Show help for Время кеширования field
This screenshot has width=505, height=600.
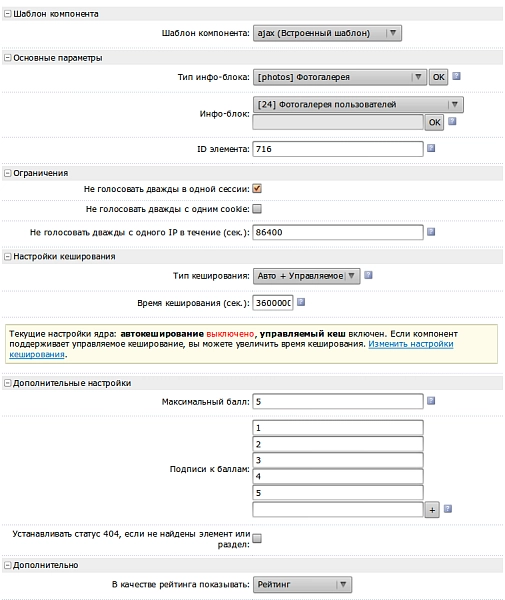click(301, 302)
